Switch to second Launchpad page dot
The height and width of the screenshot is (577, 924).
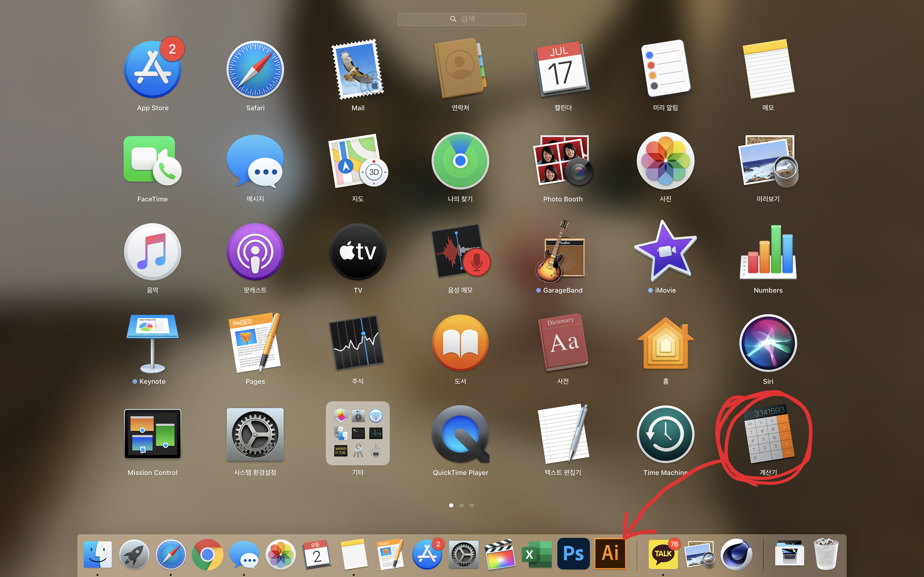[461, 505]
